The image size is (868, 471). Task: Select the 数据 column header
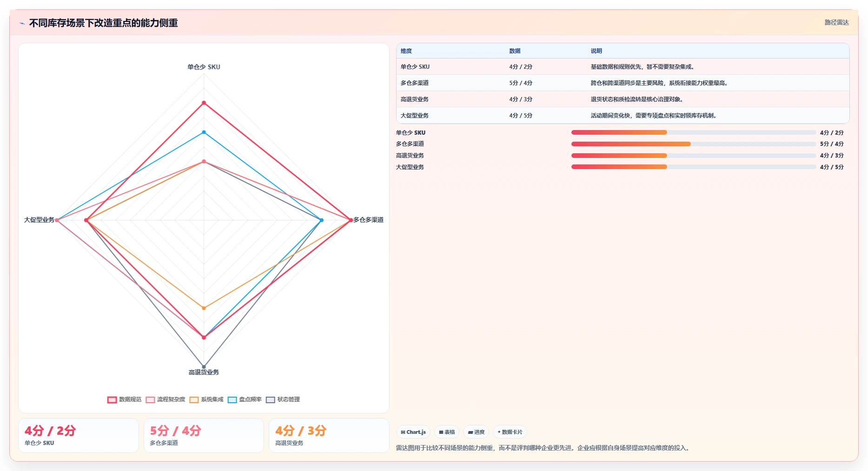[515, 51]
